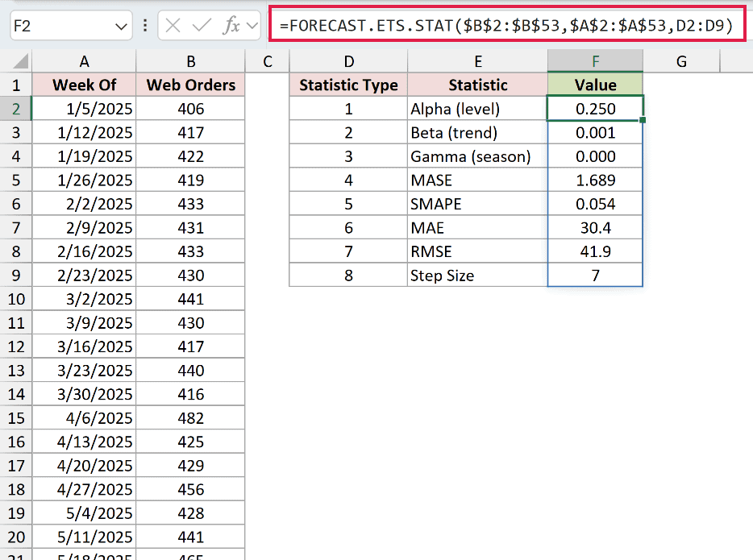The width and height of the screenshot is (753, 560).
Task: Select the value cell 41.9
Action: [596, 251]
